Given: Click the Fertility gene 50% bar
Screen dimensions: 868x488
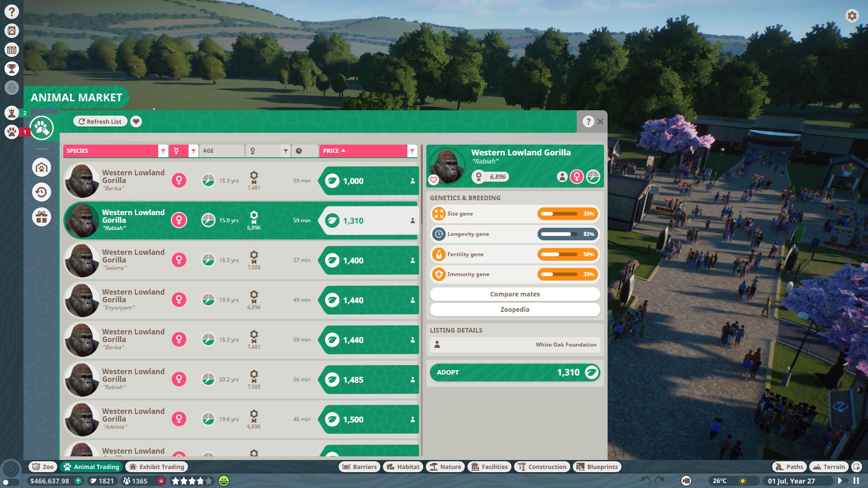Looking at the screenshot, I should 568,254.
